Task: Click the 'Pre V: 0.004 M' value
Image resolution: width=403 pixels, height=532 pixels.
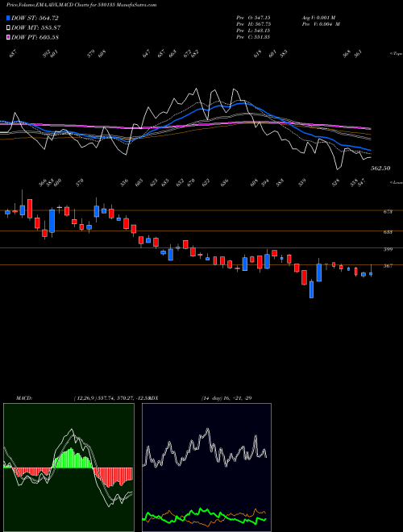Action: [x=321, y=24]
